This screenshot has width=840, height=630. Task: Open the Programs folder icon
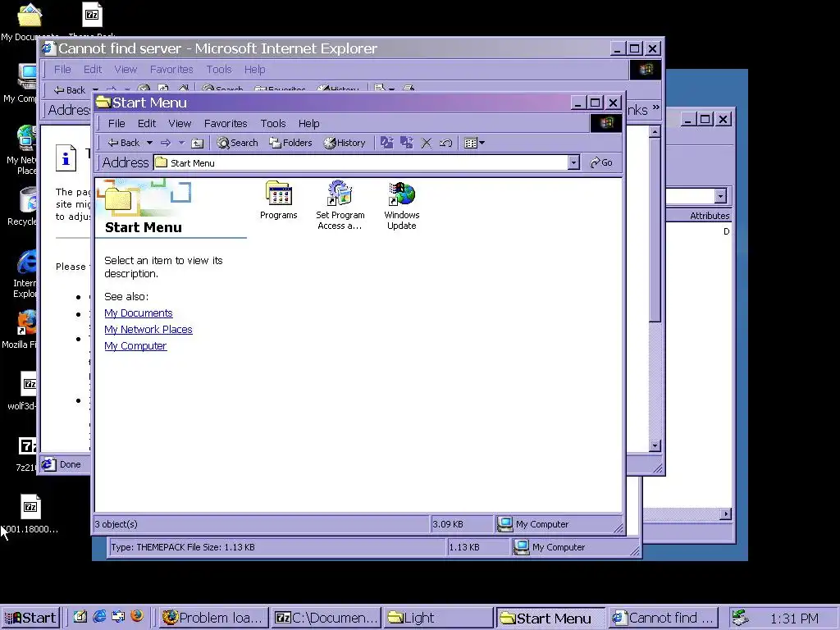tap(279, 200)
